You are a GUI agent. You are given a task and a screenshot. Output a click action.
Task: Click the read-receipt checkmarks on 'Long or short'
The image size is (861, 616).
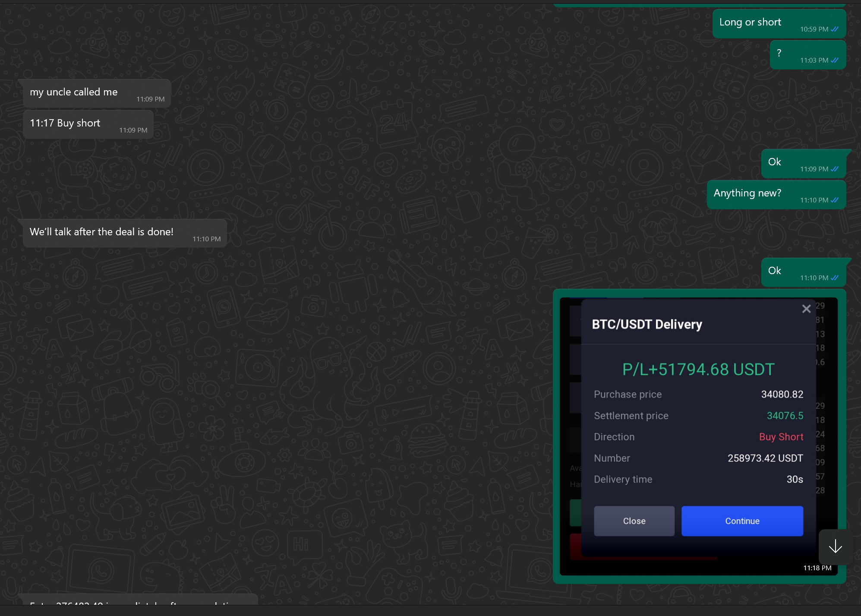(x=835, y=29)
